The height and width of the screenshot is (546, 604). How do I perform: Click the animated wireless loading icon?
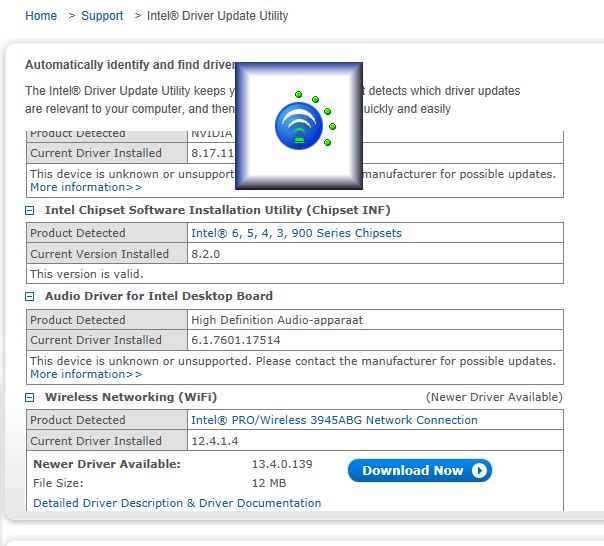(297, 125)
